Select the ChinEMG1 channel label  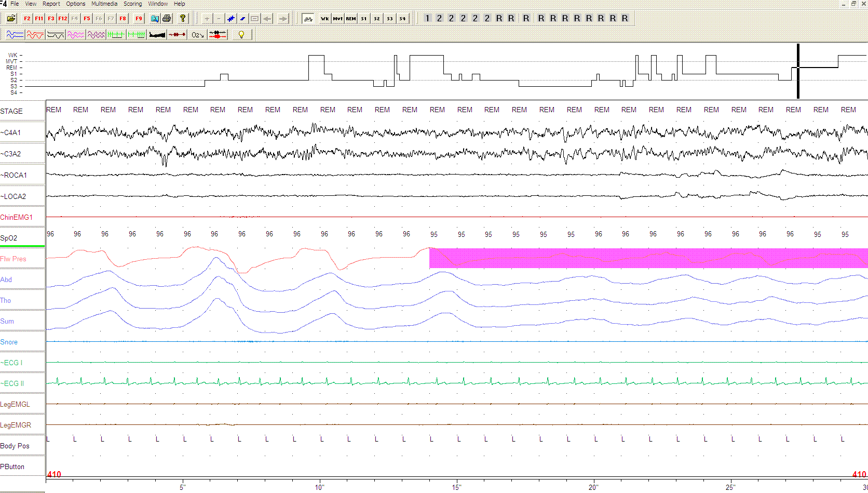[x=22, y=217]
